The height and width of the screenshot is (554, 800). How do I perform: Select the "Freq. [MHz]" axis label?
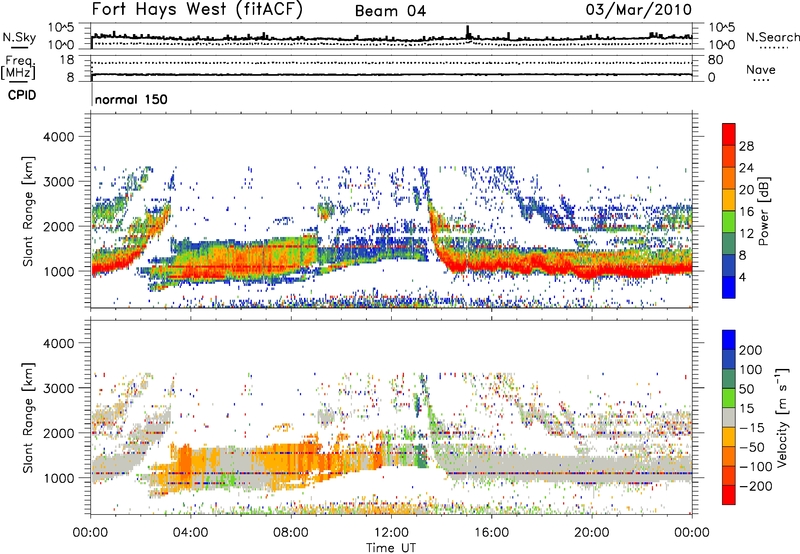tap(19, 68)
